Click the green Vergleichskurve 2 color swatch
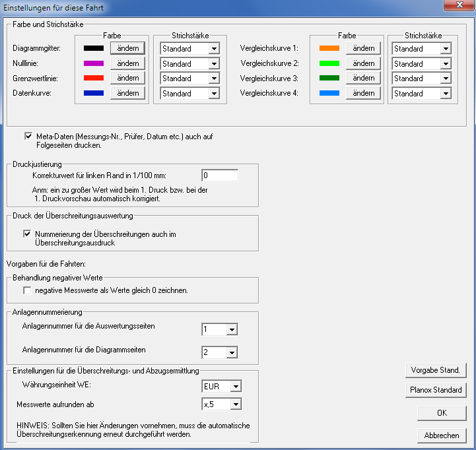 [x=329, y=63]
